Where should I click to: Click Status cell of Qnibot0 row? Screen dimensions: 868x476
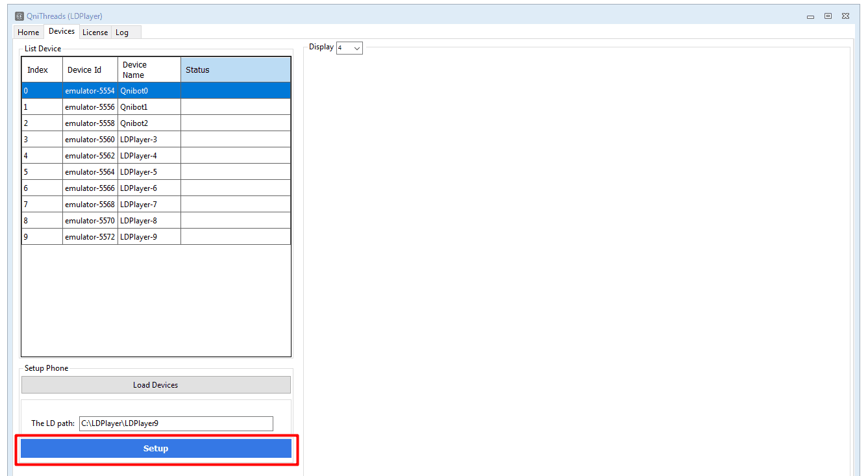[x=235, y=91]
